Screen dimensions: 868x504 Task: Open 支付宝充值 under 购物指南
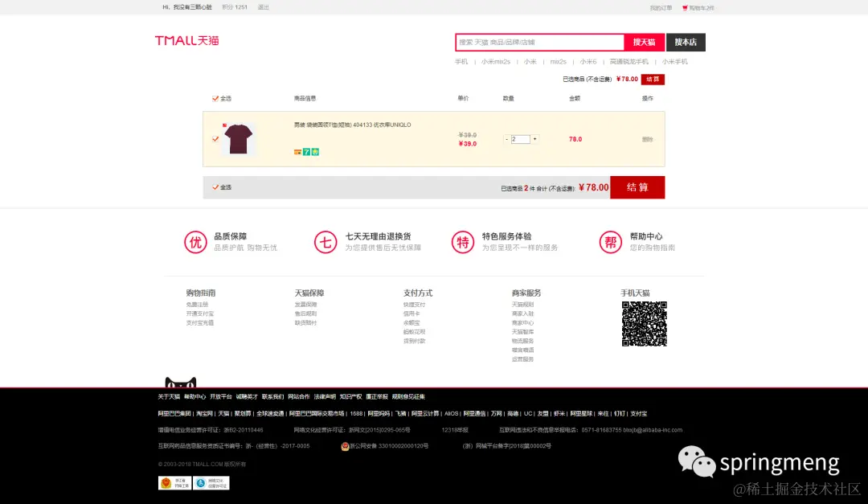click(200, 323)
